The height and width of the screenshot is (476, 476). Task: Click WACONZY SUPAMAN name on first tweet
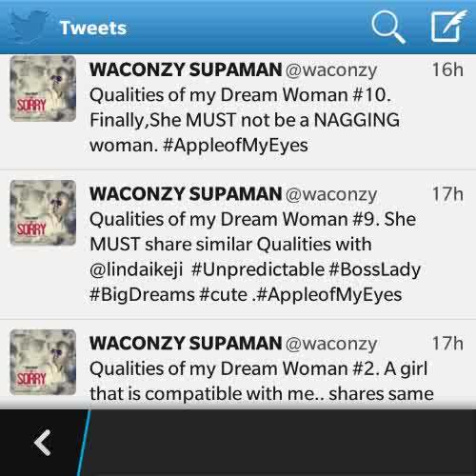[186, 69]
